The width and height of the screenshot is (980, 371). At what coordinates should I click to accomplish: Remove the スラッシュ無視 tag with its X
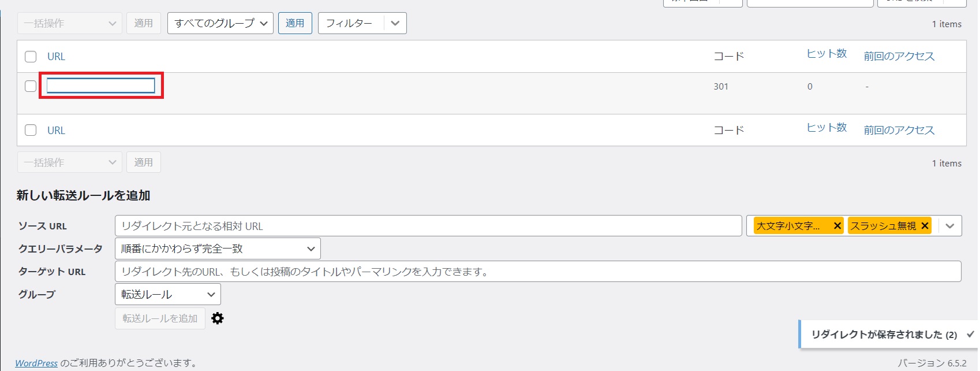click(925, 226)
